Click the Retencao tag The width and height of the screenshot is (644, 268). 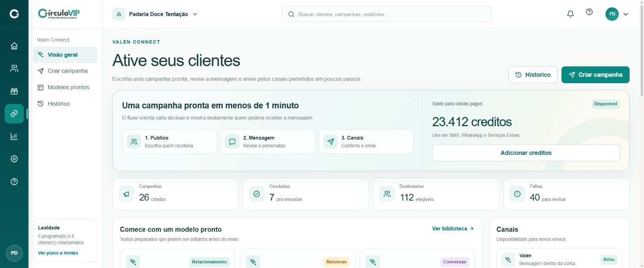336,262
